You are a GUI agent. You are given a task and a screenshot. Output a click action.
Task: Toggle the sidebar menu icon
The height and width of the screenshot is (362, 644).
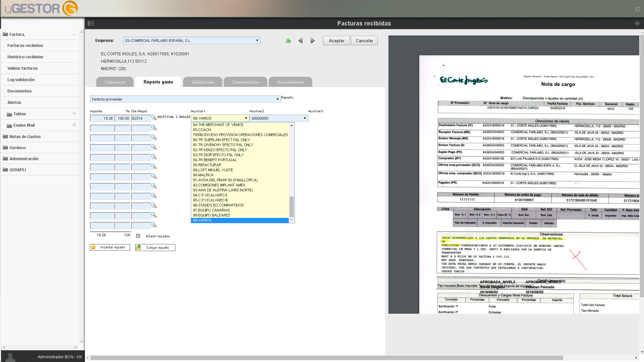(91, 23)
